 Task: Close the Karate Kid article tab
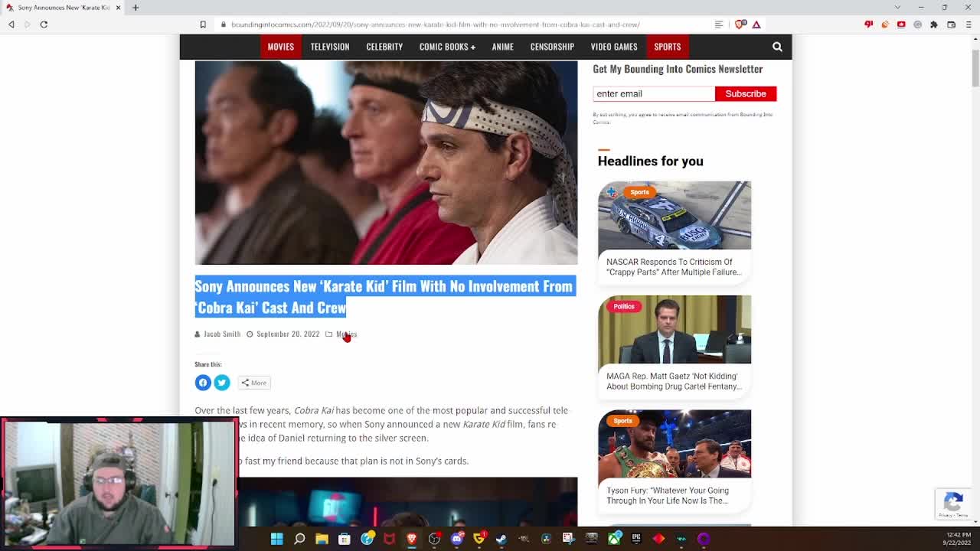point(118,8)
